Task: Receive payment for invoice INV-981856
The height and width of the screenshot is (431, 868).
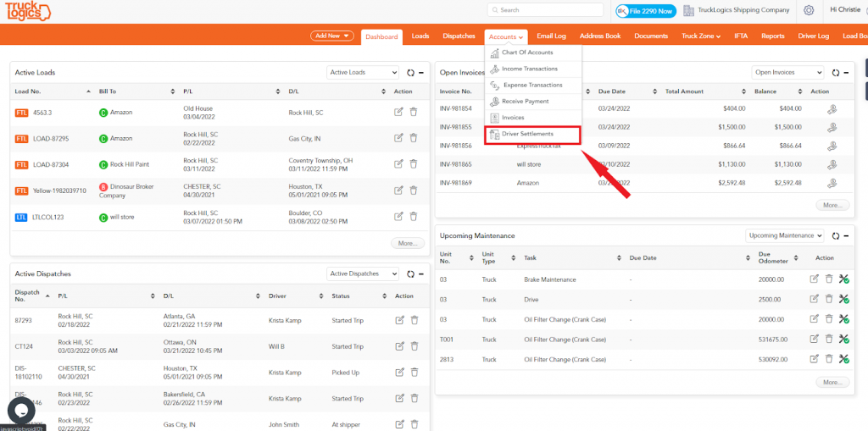Action: point(831,146)
